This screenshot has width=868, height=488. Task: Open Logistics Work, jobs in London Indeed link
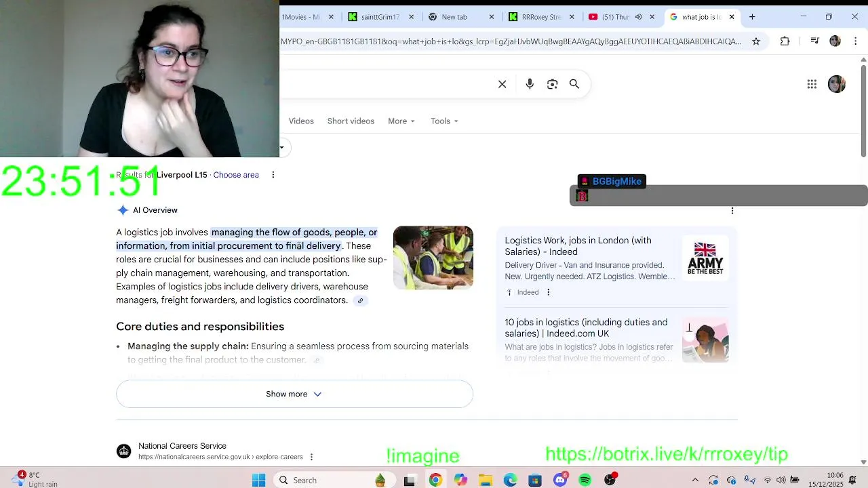(578, 246)
